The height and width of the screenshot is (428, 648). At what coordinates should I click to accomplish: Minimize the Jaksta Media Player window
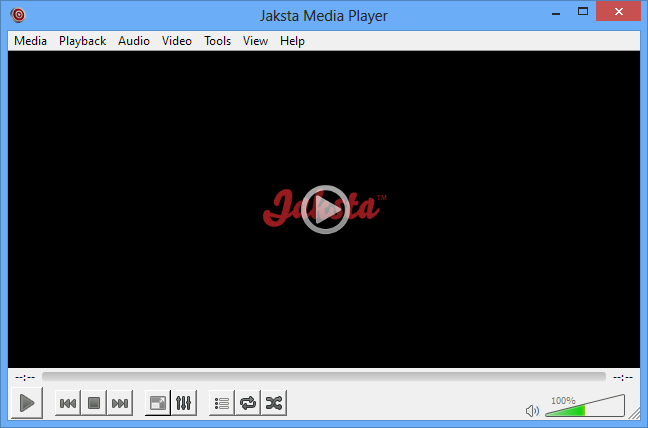coord(556,13)
